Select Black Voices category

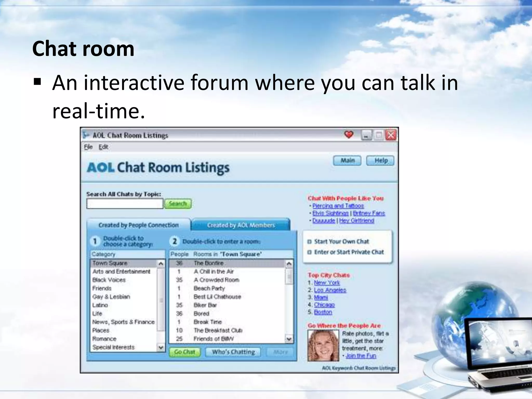pyautogui.click(x=124, y=280)
